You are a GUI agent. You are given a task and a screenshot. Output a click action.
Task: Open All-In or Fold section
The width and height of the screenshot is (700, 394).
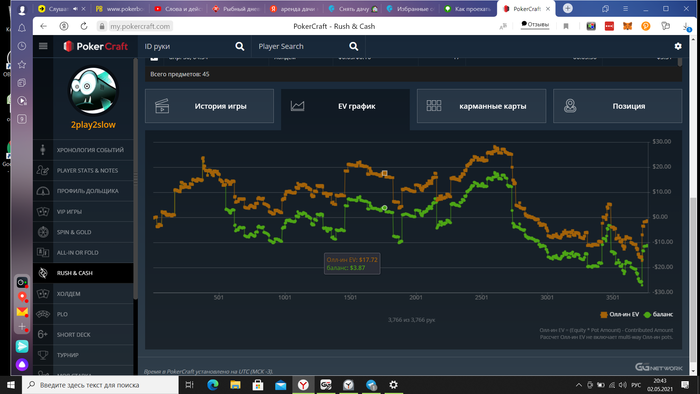click(83, 253)
